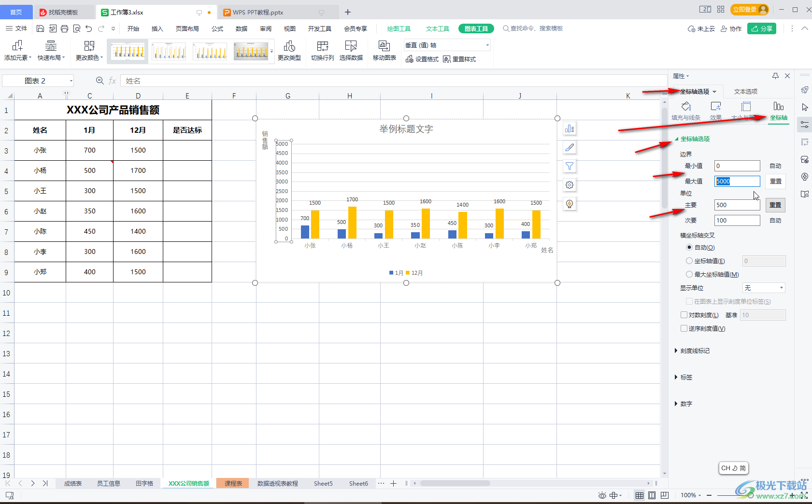
Task: Open the Fill & Line (填充与线条) icon tab
Action: pos(685,111)
